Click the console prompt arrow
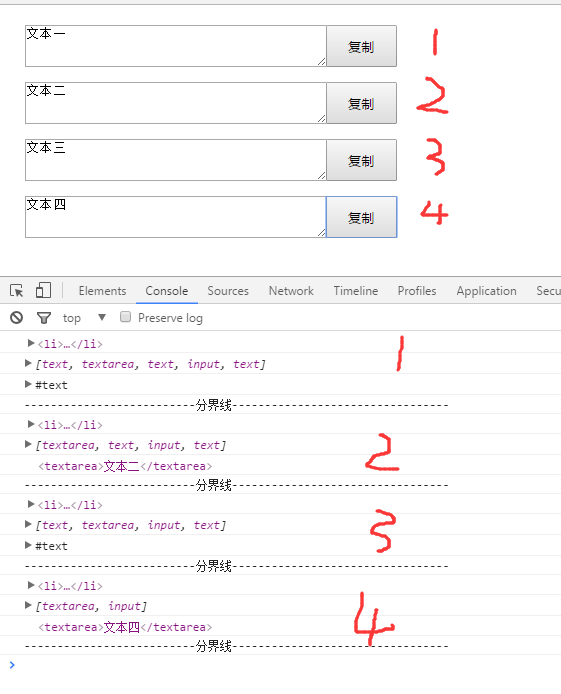561x694 pixels. point(12,665)
